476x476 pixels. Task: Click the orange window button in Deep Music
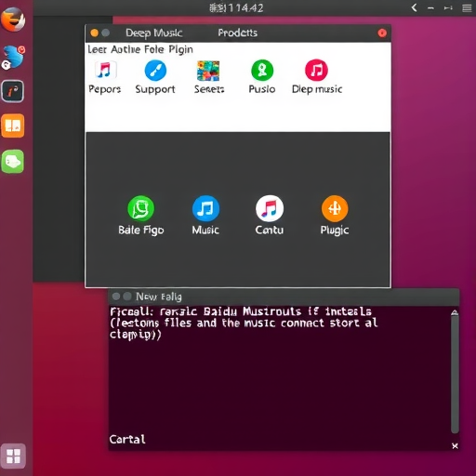coord(95,33)
